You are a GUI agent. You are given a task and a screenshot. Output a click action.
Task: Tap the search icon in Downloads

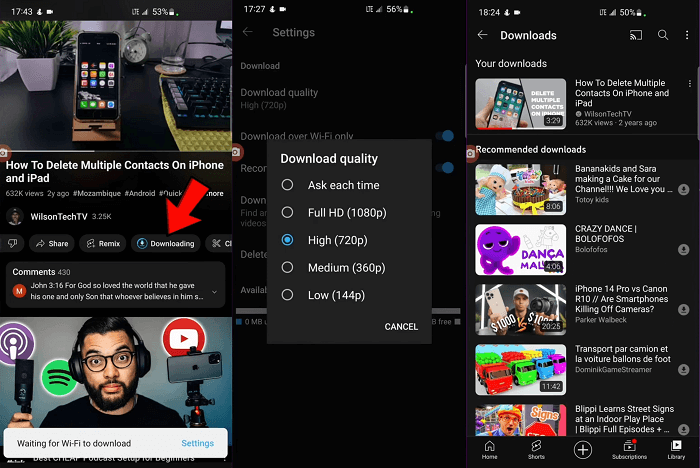coord(663,35)
